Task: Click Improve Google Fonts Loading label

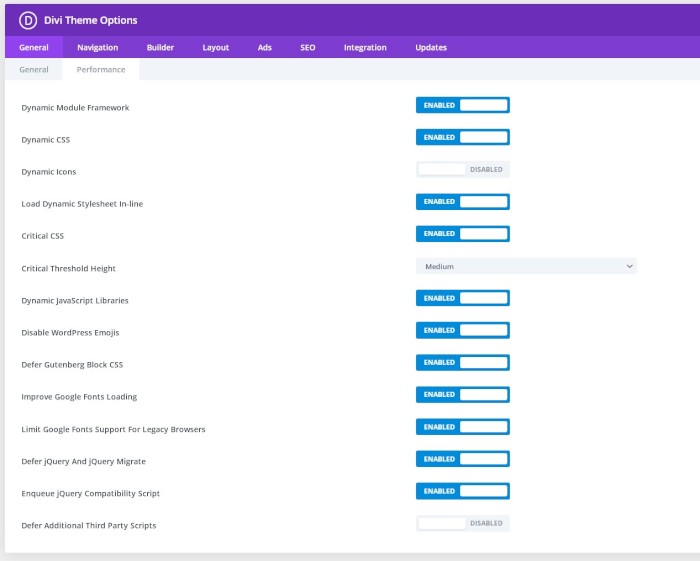Action: pyautogui.click(x=79, y=397)
